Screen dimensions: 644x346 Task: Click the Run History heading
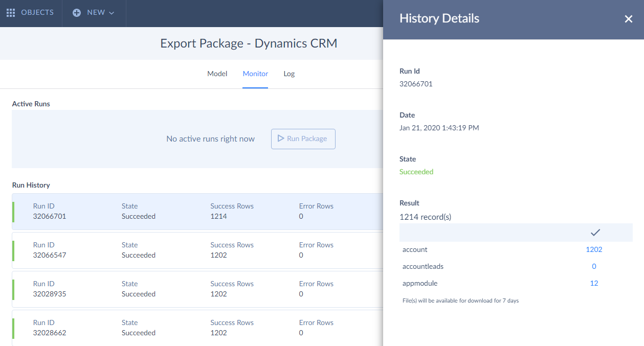click(x=31, y=185)
